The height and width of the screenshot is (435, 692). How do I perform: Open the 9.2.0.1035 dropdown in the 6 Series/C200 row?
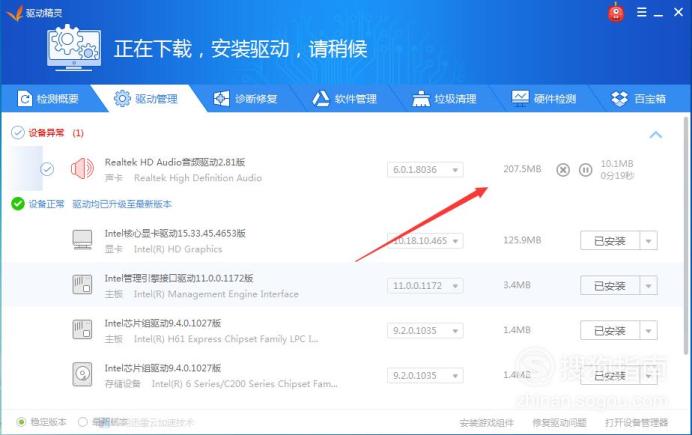coord(425,376)
